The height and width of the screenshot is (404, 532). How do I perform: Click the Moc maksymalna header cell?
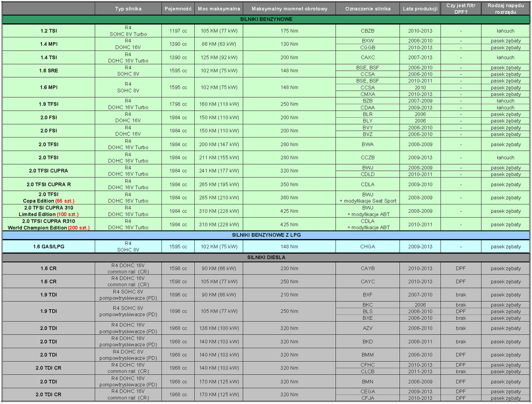219,9
